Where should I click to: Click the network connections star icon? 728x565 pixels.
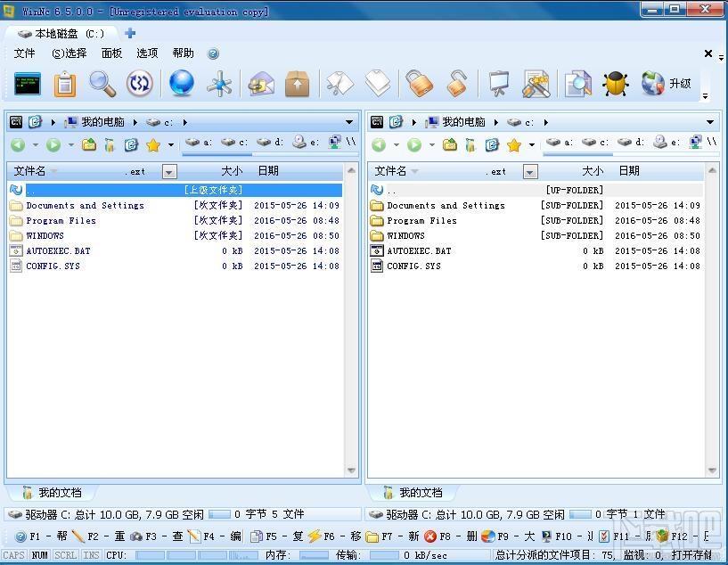point(219,84)
